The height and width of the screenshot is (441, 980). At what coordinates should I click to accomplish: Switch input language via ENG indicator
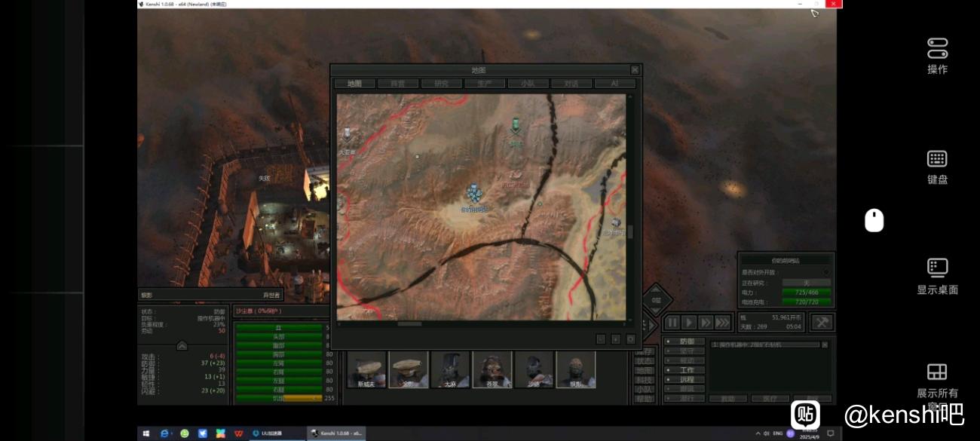click(777, 433)
